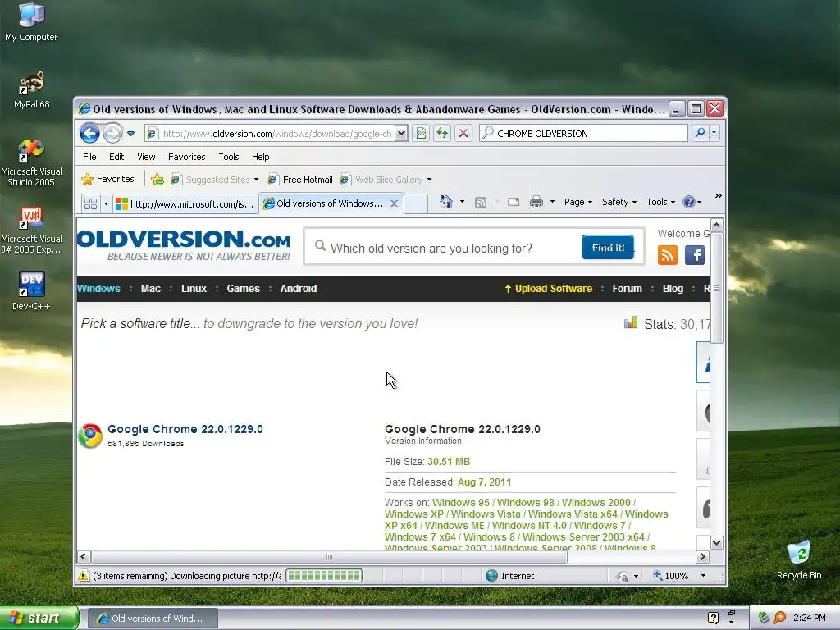Click the Quick Tabs grid icon
The width and height of the screenshot is (840, 630).
click(90, 203)
